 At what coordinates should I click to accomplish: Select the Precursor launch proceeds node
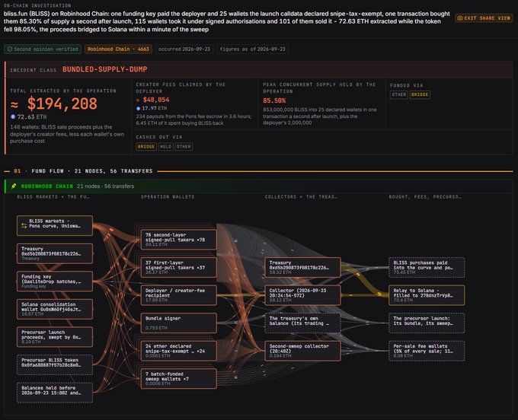click(x=55, y=337)
